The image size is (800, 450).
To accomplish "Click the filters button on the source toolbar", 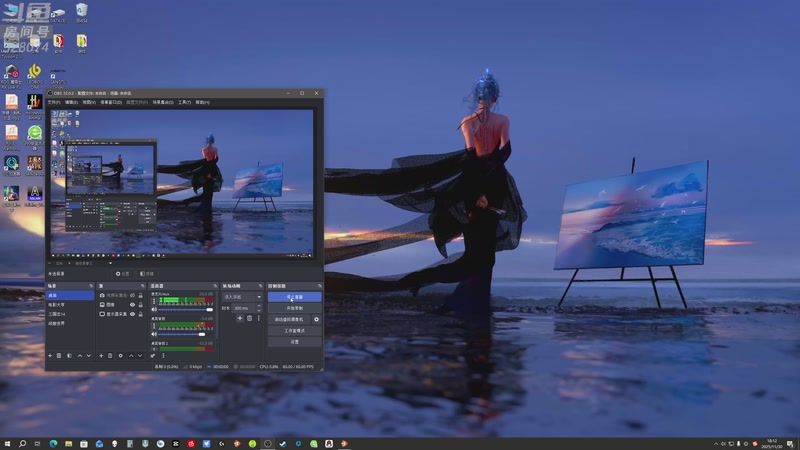I will [147, 274].
